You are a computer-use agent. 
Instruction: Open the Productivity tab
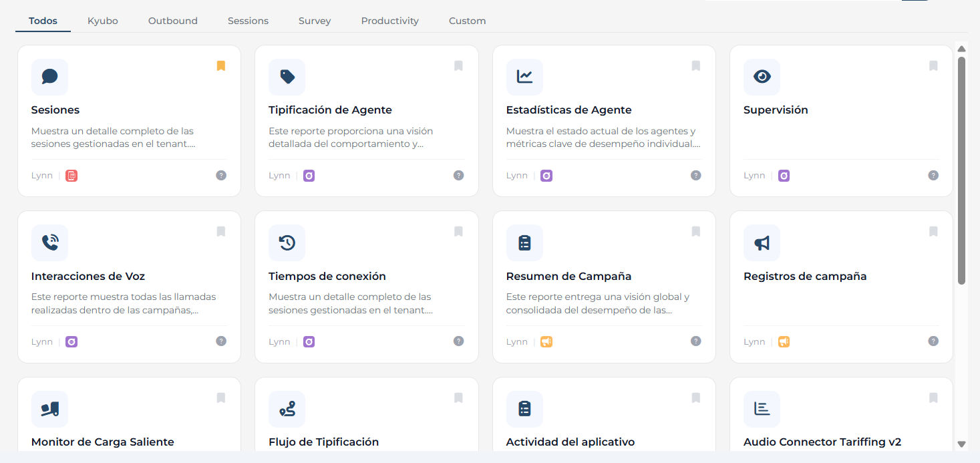[x=390, y=21]
